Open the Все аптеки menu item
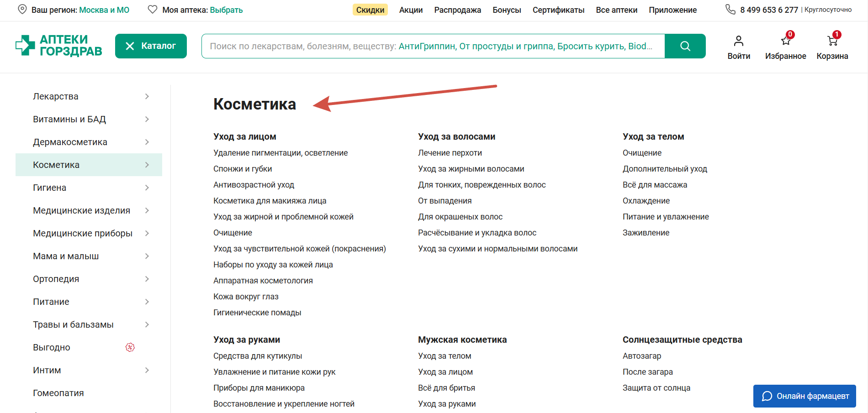 [x=616, y=10]
